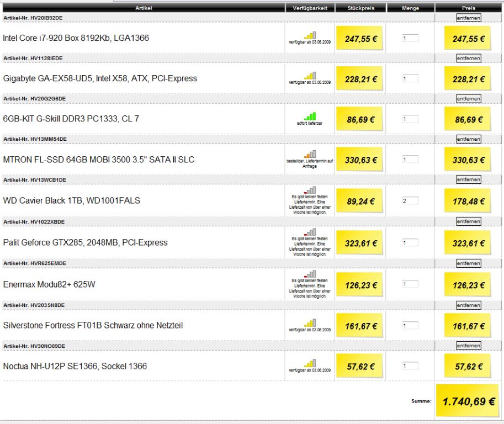
Task: Click quantity field for Intel Core i7-920
Action: pyautogui.click(x=410, y=38)
